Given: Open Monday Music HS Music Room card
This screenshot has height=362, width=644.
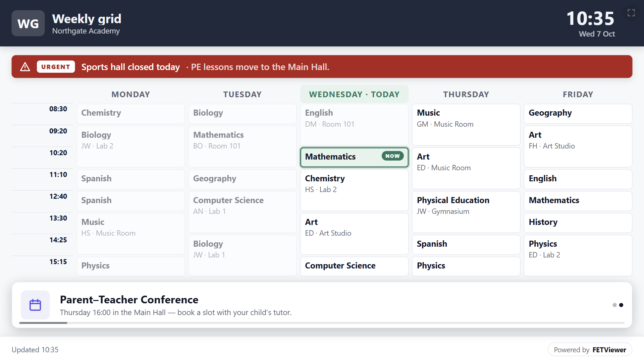Looking at the screenshot, I should 130,234.
